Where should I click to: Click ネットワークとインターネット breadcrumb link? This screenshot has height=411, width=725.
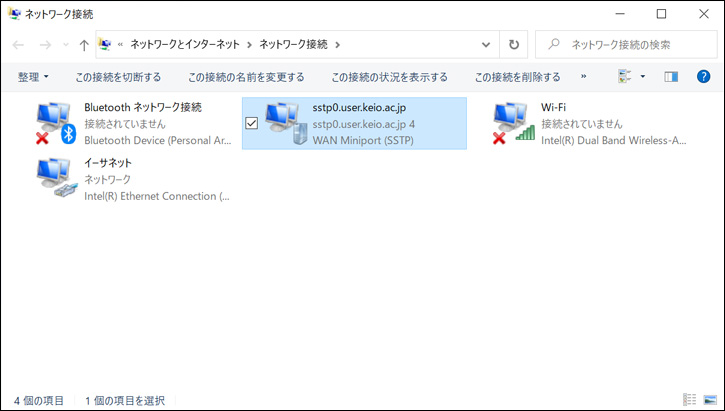[x=188, y=45]
